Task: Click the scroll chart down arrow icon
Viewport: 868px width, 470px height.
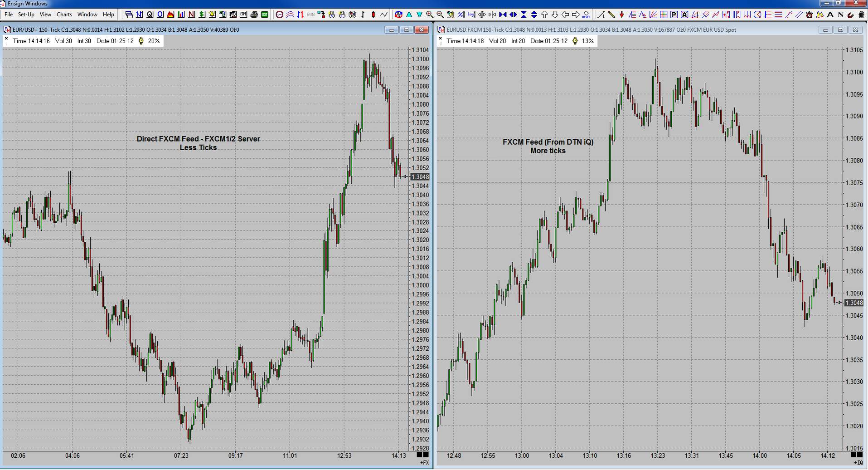Action: [555, 15]
